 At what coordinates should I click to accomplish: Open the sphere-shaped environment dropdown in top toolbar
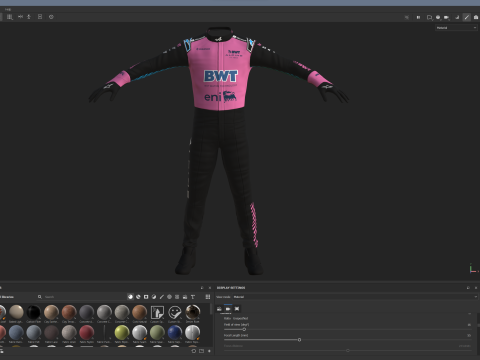click(438, 17)
